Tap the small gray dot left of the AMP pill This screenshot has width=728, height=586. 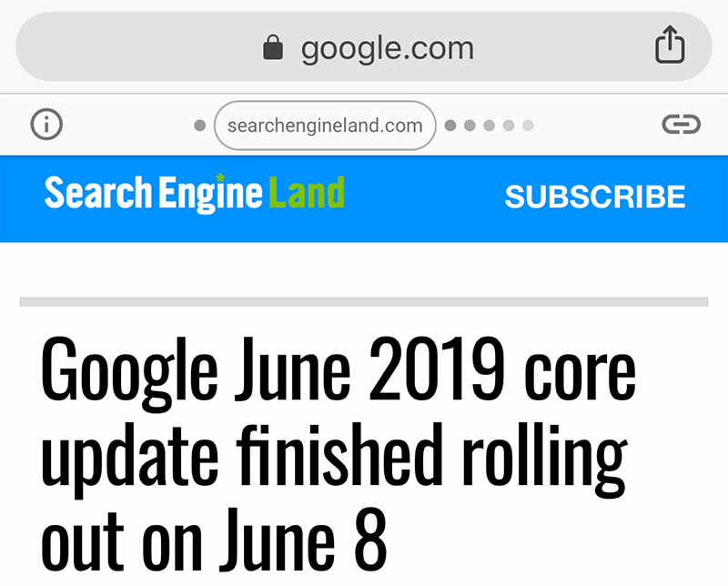199,125
